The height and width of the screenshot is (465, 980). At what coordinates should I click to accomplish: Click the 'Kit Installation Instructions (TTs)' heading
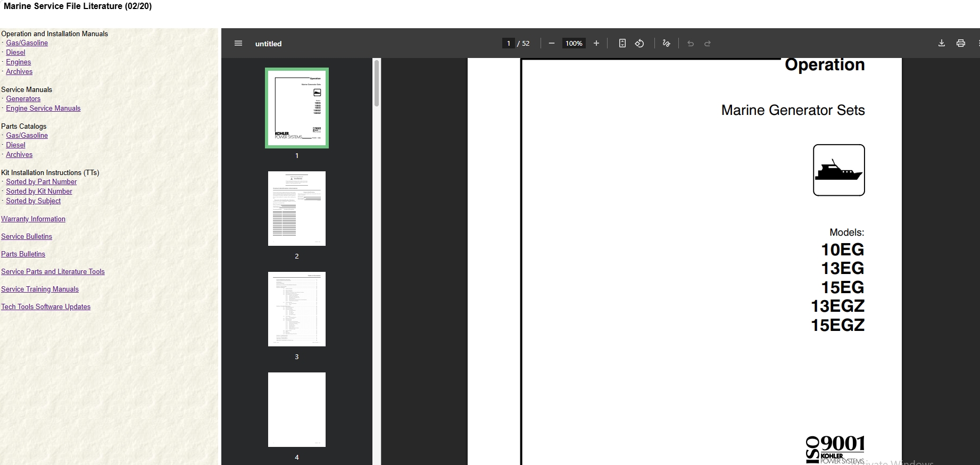[50, 173]
